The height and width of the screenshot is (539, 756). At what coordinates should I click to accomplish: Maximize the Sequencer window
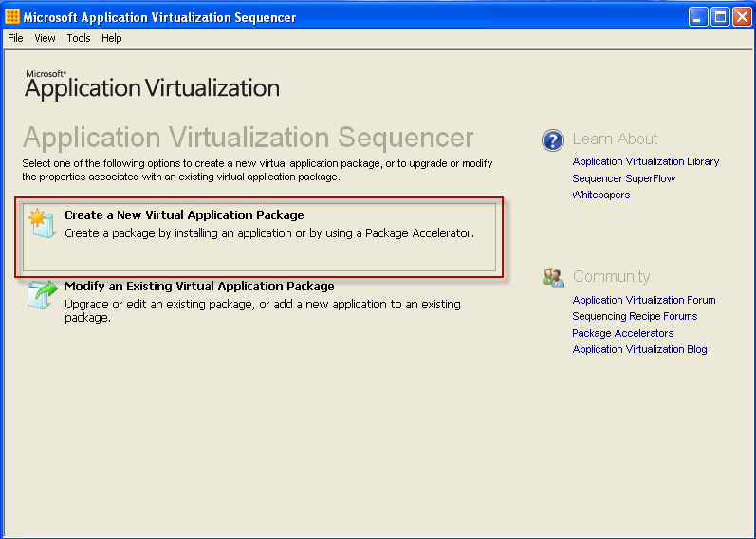click(x=720, y=17)
